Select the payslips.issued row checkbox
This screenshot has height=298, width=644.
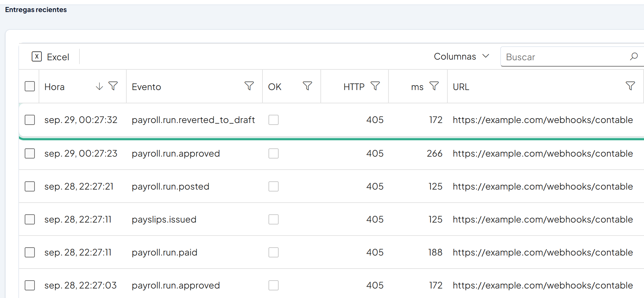click(30, 219)
